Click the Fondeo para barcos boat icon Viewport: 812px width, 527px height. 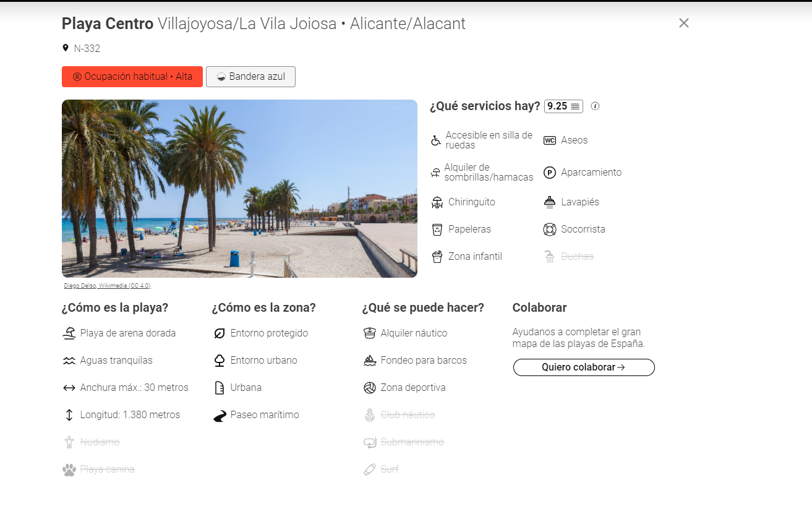coord(370,361)
